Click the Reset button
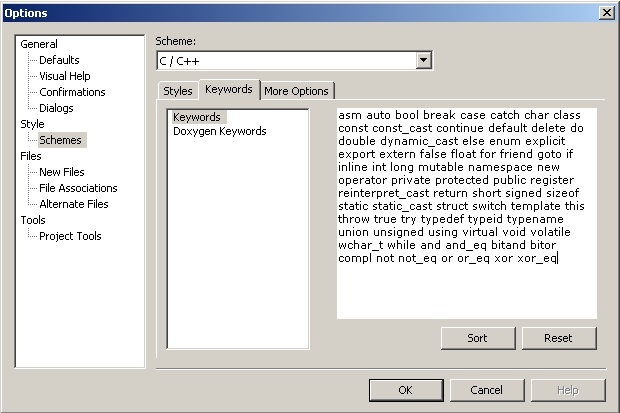Screen dimensions: 620x413 (x=558, y=338)
